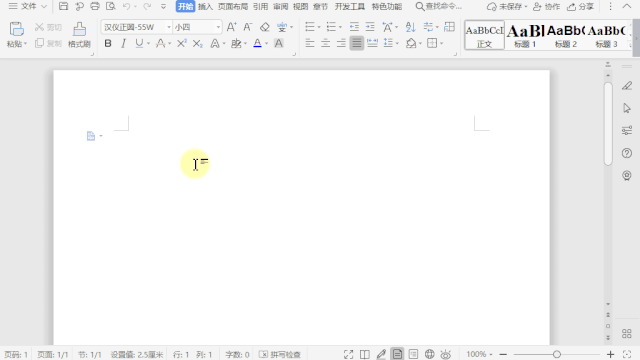This screenshot has height=360, width=640.
Task: Open the 插入 ribbon tab
Action: (x=205, y=7)
